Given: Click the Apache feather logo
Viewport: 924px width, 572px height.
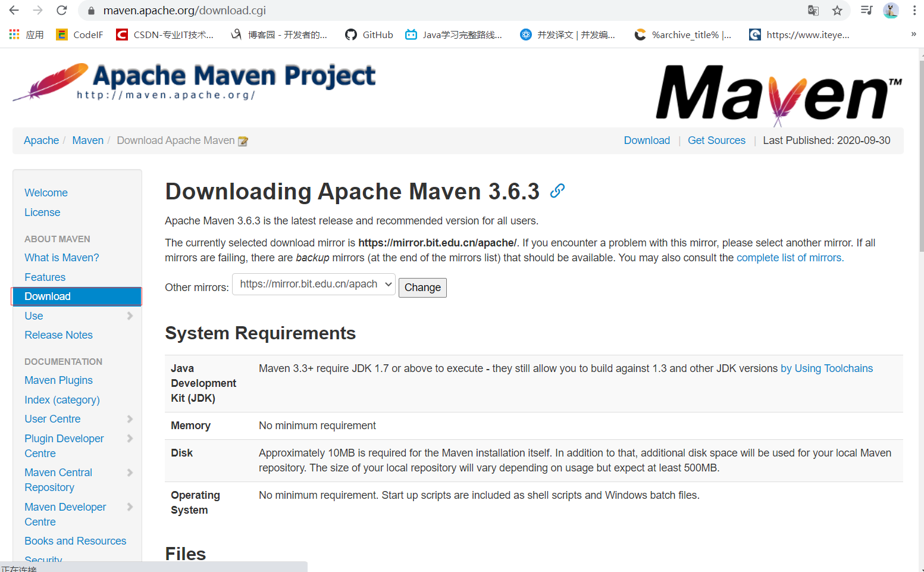Looking at the screenshot, I should coord(51,81).
